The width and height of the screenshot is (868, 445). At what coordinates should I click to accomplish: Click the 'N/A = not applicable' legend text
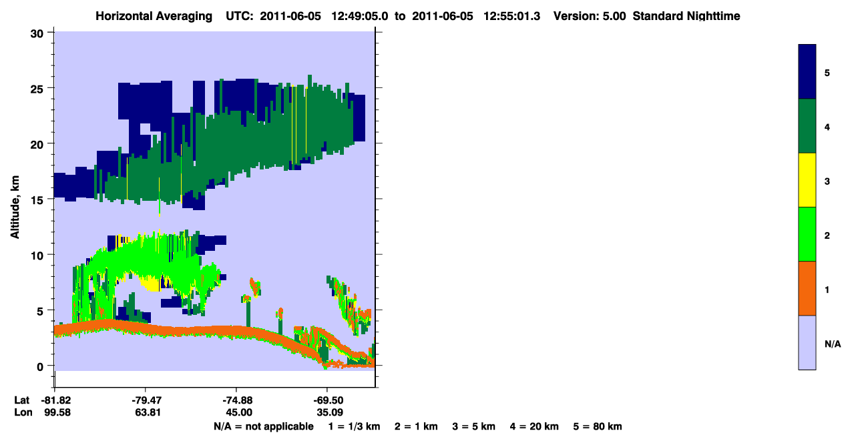[263, 426]
